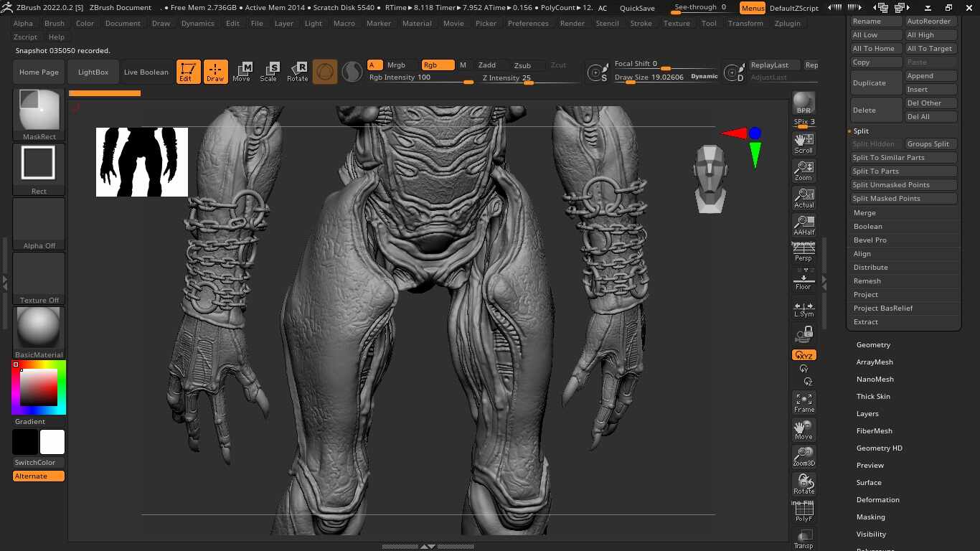Switch to Move transform tool

pos(242,72)
